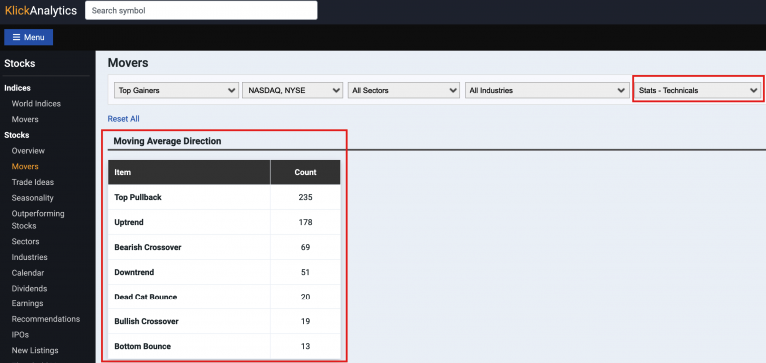Open the All Sectors dropdown
This screenshot has width=766, height=363.
click(404, 90)
